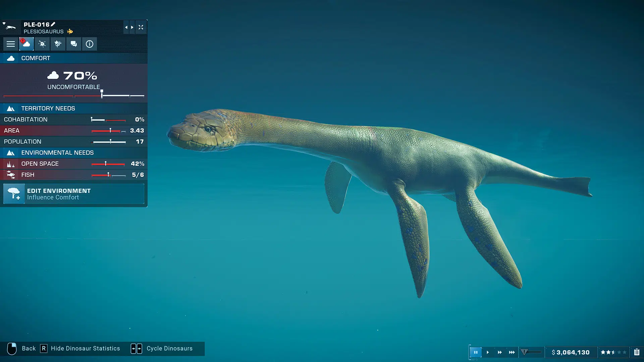Image resolution: width=644 pixels, height=362 pixels.
Task: Click the Territory Needs header
Action: tap(74, 109)
